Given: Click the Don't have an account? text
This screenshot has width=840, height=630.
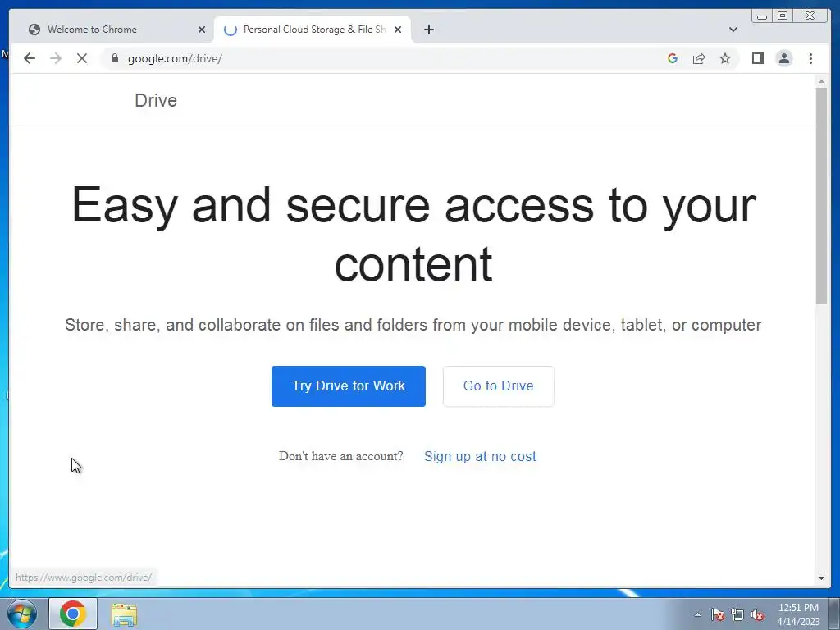Looking at the screenshot, I should (x=340, y=456).
